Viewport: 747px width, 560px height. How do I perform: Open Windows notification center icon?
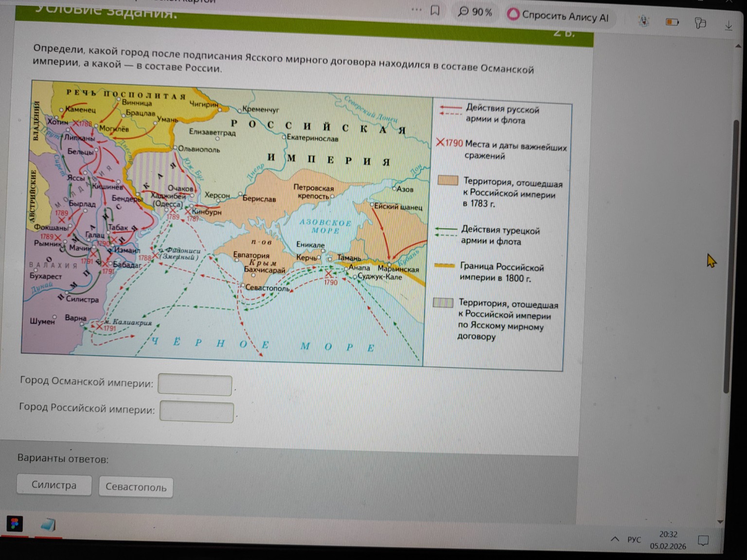pos(703,541)
